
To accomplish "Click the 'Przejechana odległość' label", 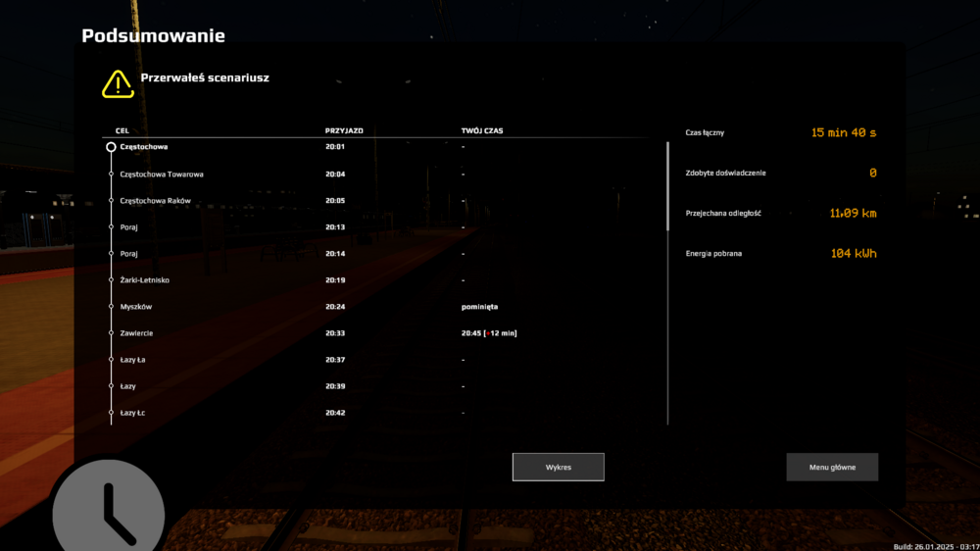I will [x=723, y=214].
